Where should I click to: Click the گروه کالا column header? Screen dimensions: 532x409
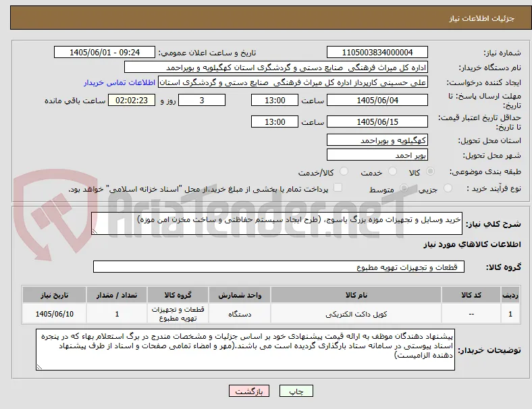[178, 295]
